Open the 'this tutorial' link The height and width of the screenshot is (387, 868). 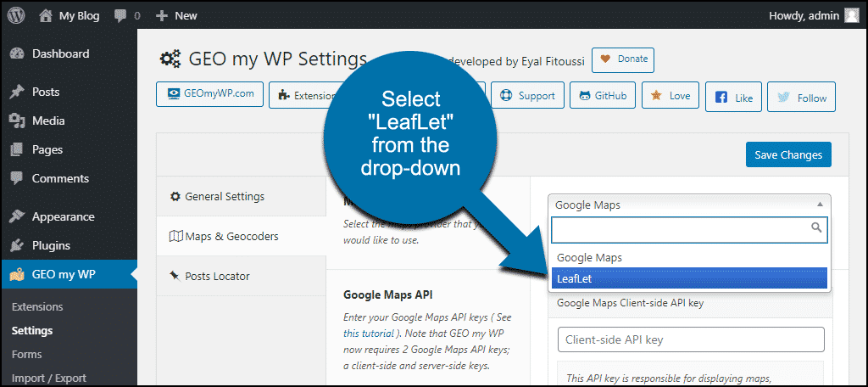(x=368, y=334)
